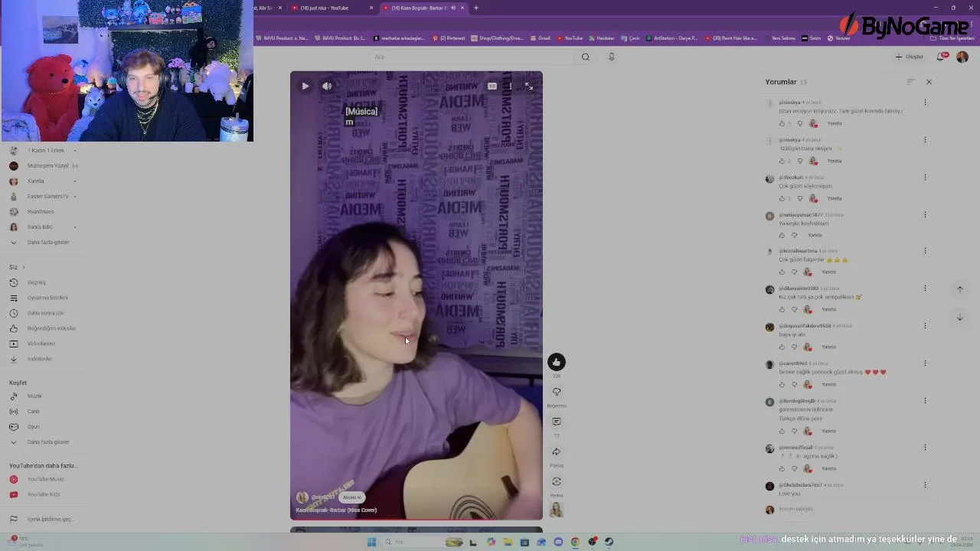Open a new browser tab
The image size is (980, 551).
pyautogui.click(x=475, y=8)
